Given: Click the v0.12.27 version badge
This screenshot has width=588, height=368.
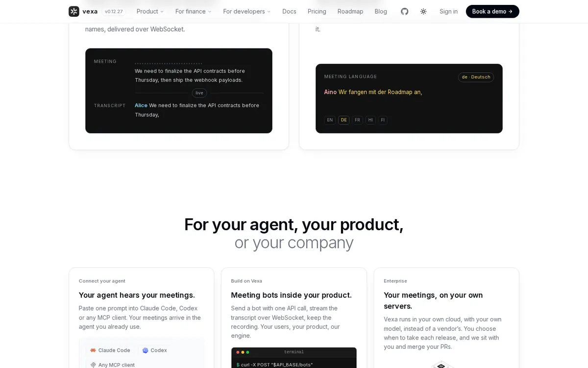Looking at the screenshot, I should (x=114, y=11).
